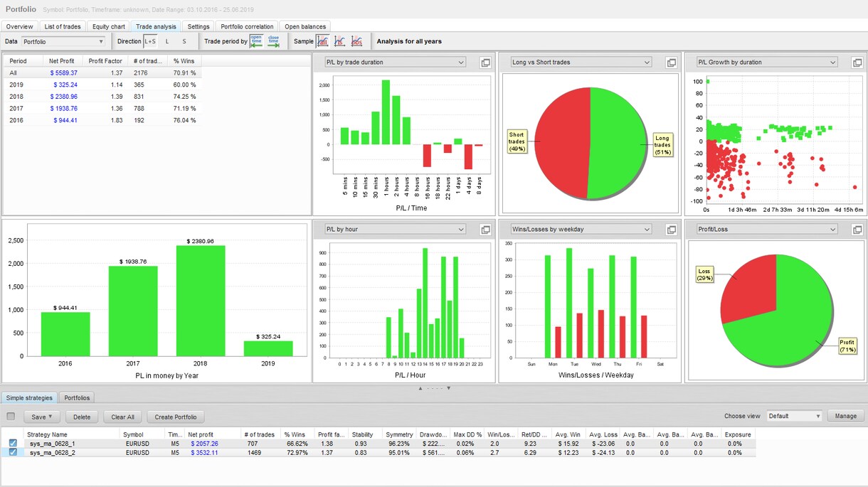Click the Manage button

[x=846, y=416]
